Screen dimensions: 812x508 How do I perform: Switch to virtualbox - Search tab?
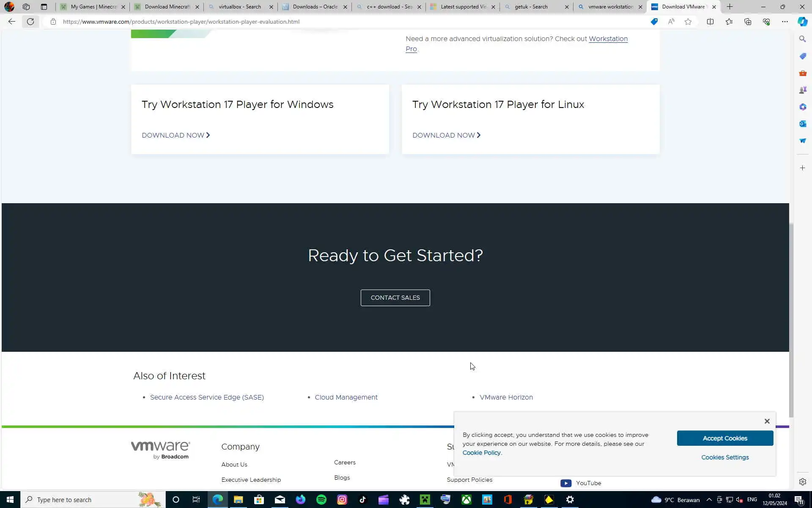[239, 7]
